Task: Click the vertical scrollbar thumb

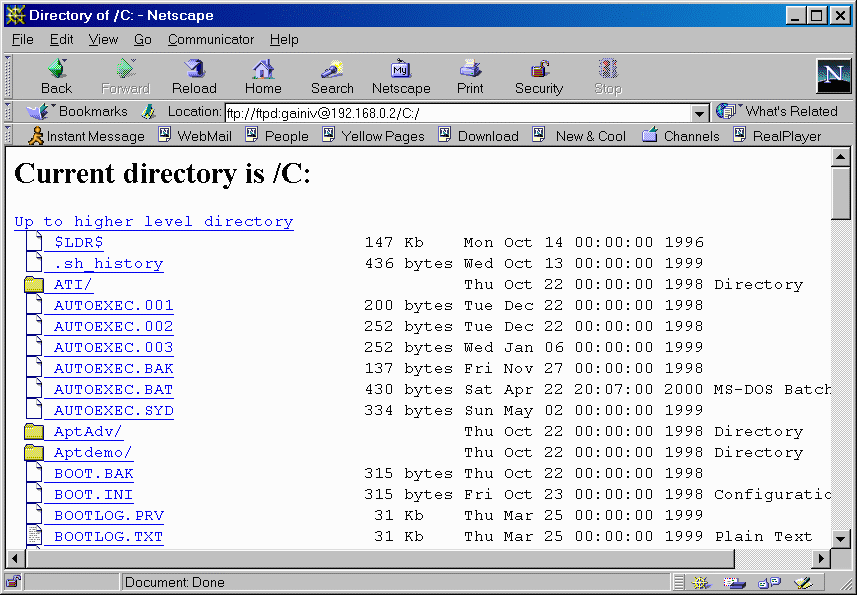Action: [841, 193]
